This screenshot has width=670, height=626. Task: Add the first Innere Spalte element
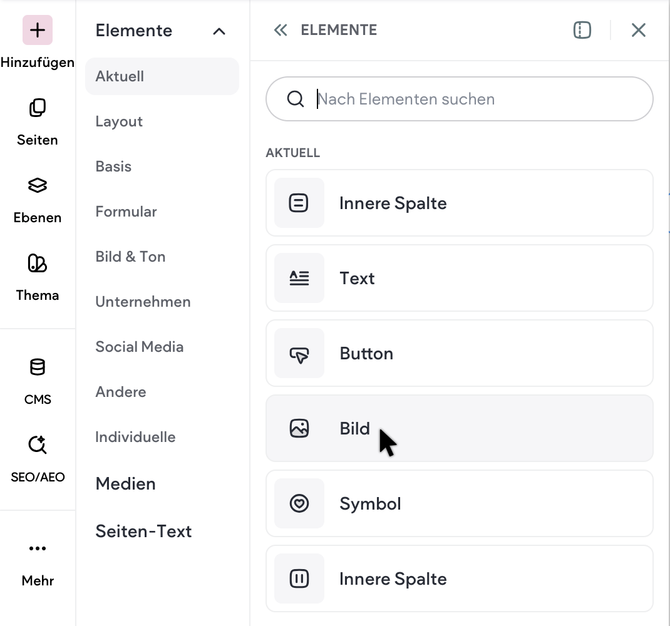459,203
